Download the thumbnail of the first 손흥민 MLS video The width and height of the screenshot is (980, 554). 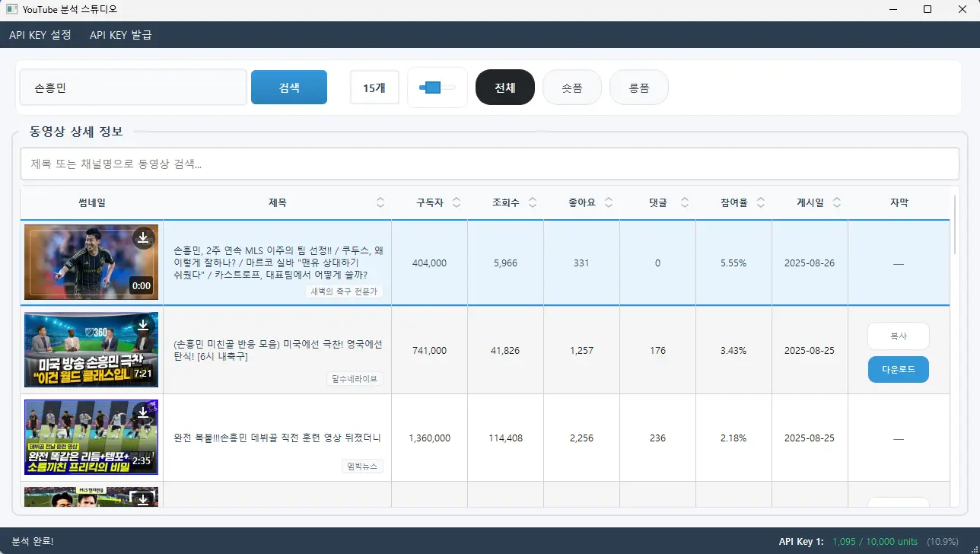[143, 237]
